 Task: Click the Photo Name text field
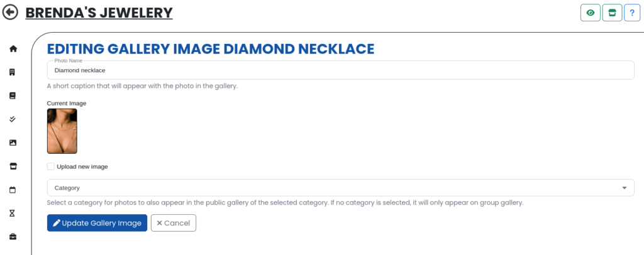[x=340, y=70]
